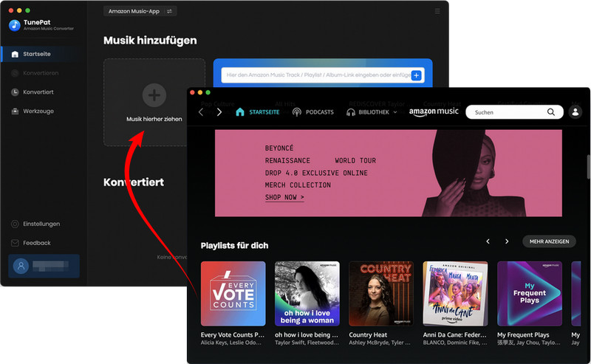Click the Werkzeuge toolbox icon

(x=15, y=111)
